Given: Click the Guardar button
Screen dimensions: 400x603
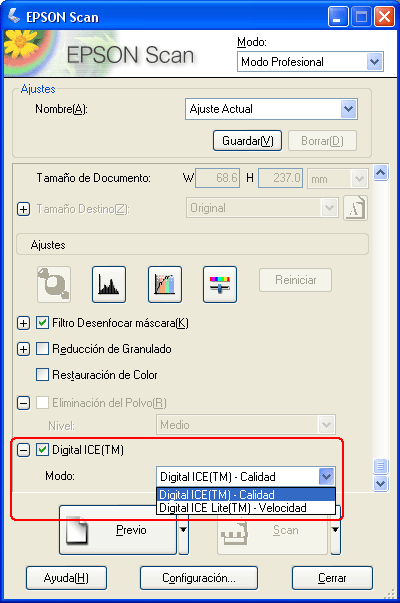Looking at the screenshot, I should (247, 141).
